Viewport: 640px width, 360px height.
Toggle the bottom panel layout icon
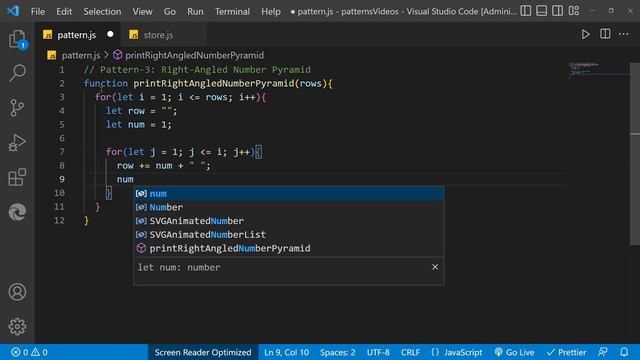pyautogui.click(x=542, y=11)
